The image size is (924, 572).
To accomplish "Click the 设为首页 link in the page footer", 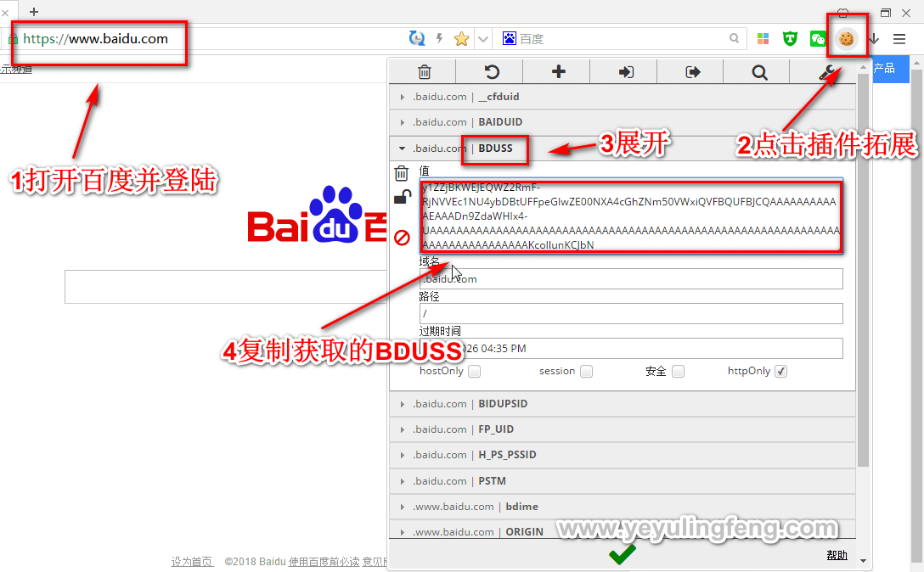I will 192,562.
